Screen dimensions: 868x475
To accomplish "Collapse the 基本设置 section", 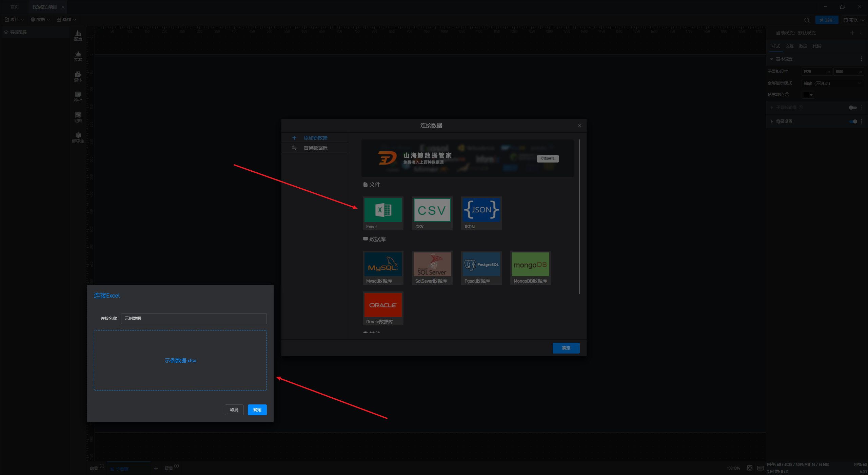I will coord(772,59).
